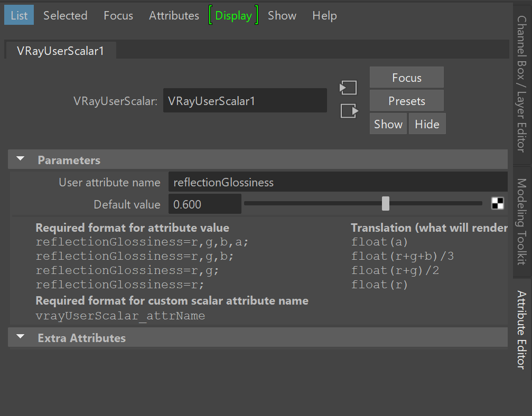Collapse the Extra Attributes section
The image size is (532, 416).
click(x=21, y=337)
